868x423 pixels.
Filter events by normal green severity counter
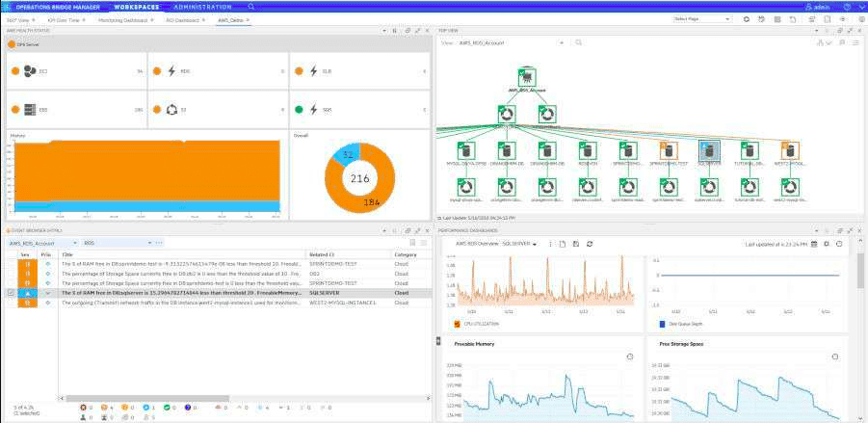pyautogui.click(x=167, y=408)
